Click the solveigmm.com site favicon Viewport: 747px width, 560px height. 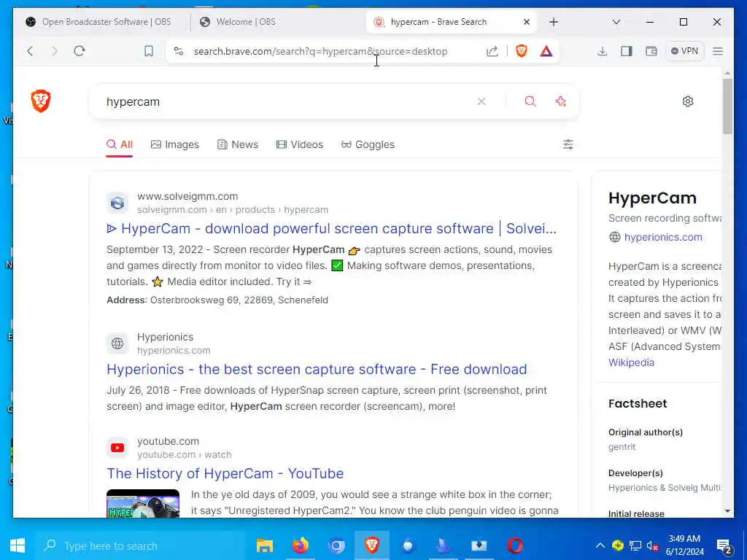pos(117,203)
